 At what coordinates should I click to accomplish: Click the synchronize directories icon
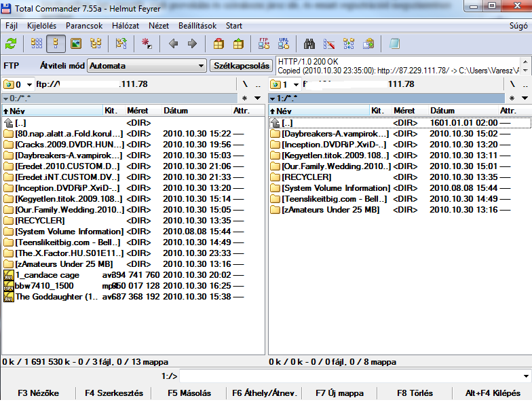tap(349, 43)
